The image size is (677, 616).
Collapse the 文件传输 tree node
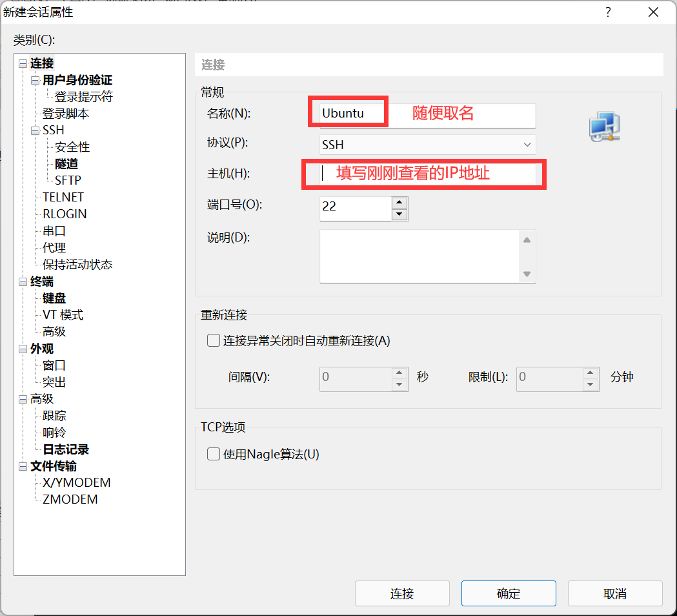pos(23,467)
